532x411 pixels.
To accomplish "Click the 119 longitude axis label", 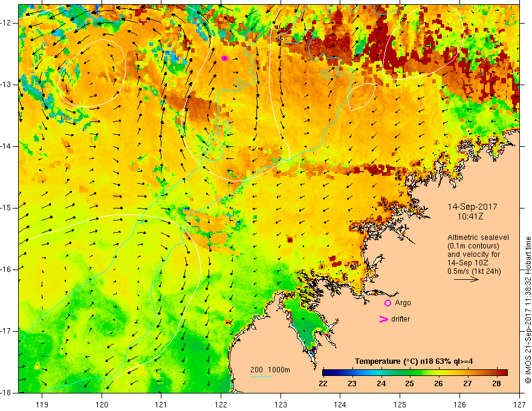I will coord(42,404).
